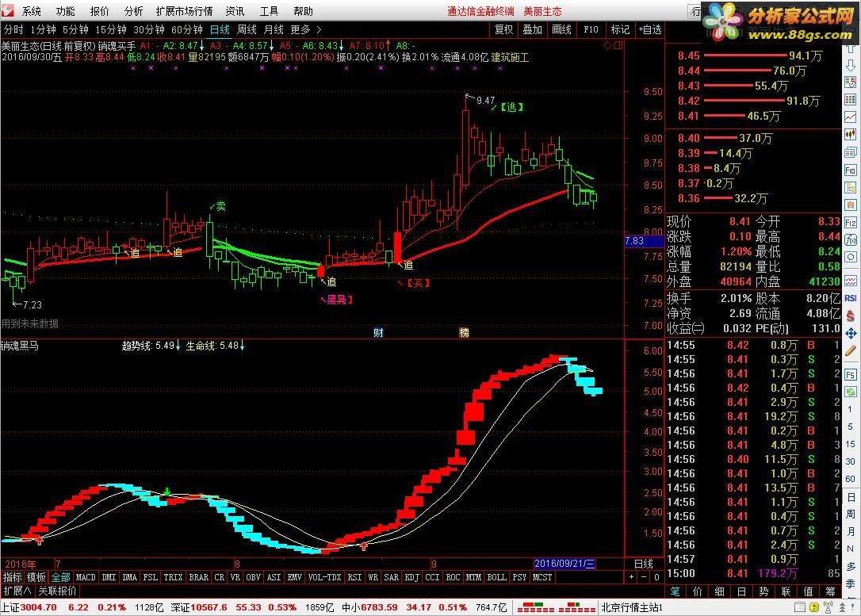Open the 资讯 menu

[235, 11]
